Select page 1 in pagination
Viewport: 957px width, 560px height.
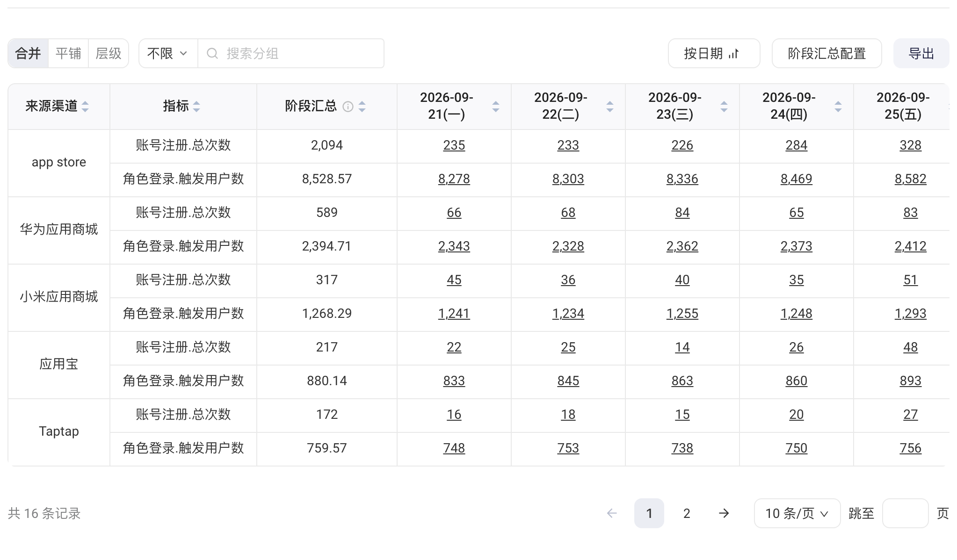pyautogui.click(x=649, y=513)
